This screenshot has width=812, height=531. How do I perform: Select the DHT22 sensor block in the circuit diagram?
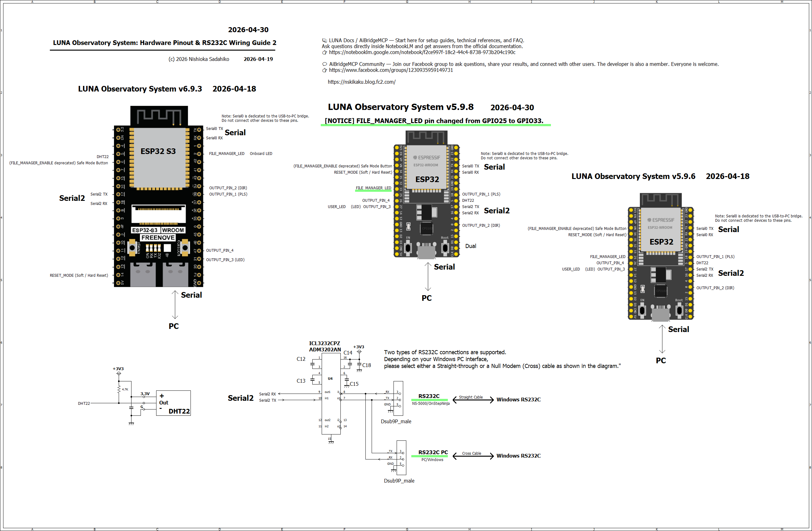pos(173,403)
